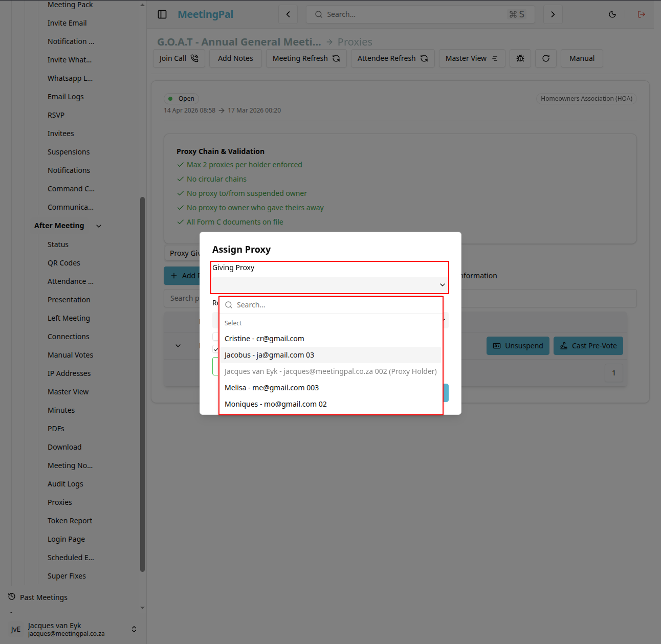The width and height of the screenshot is (661, 644).
Task: Collapse the After Meeting section
Action: click(99, 226)
